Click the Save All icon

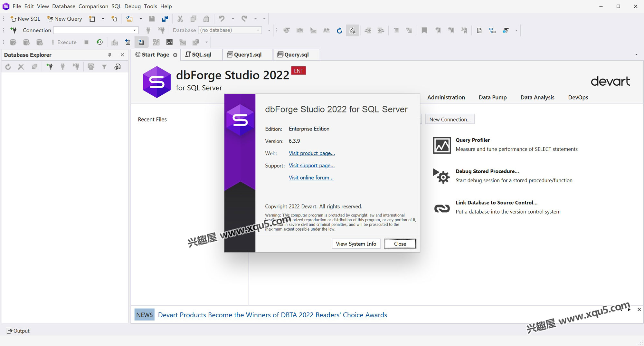tap(165, 19)
